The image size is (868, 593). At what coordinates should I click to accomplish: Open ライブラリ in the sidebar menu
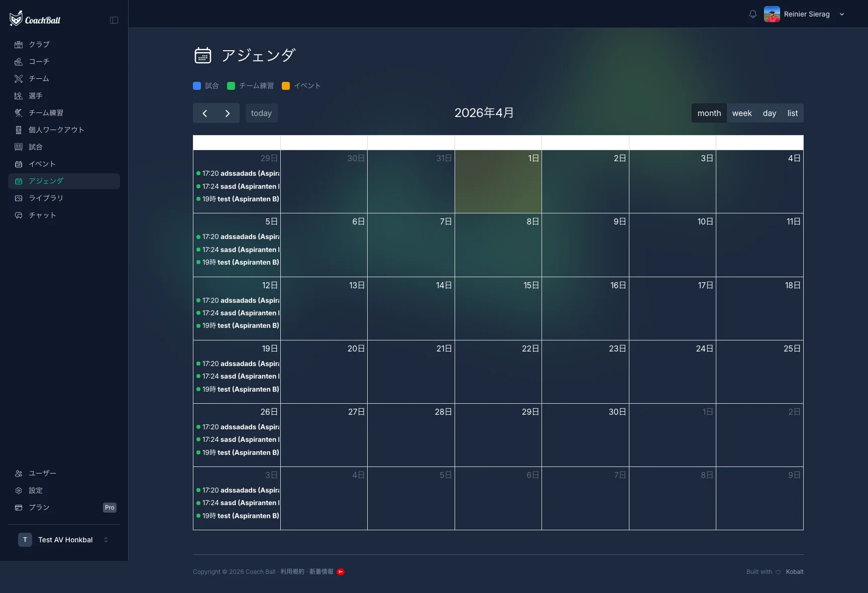tap(64, 198)
